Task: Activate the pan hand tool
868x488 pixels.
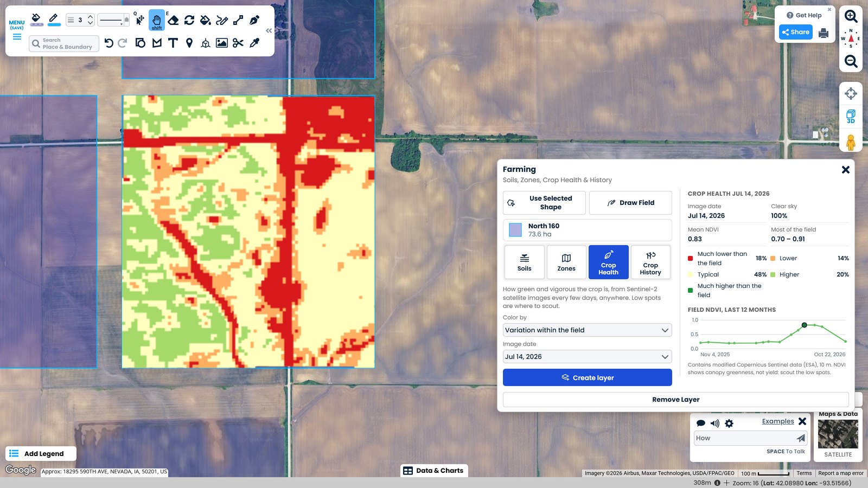Action: click(x=157, y=20)
